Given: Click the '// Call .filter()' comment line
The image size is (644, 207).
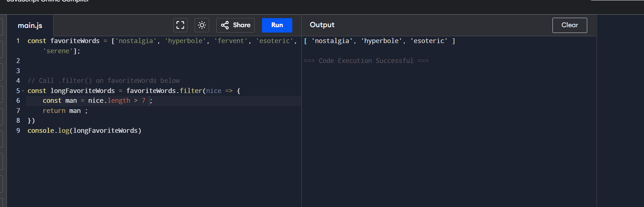Looking at the screenshot, I should [103, 81].
